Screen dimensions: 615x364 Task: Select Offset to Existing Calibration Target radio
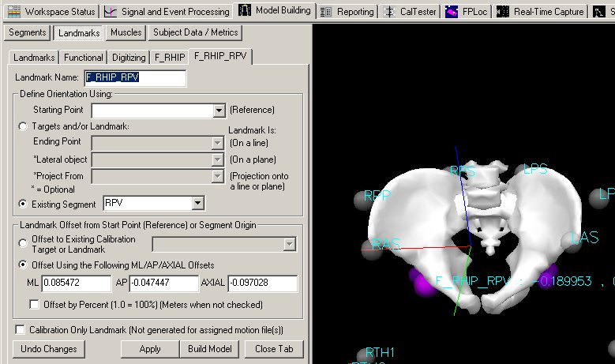point(23,243)
